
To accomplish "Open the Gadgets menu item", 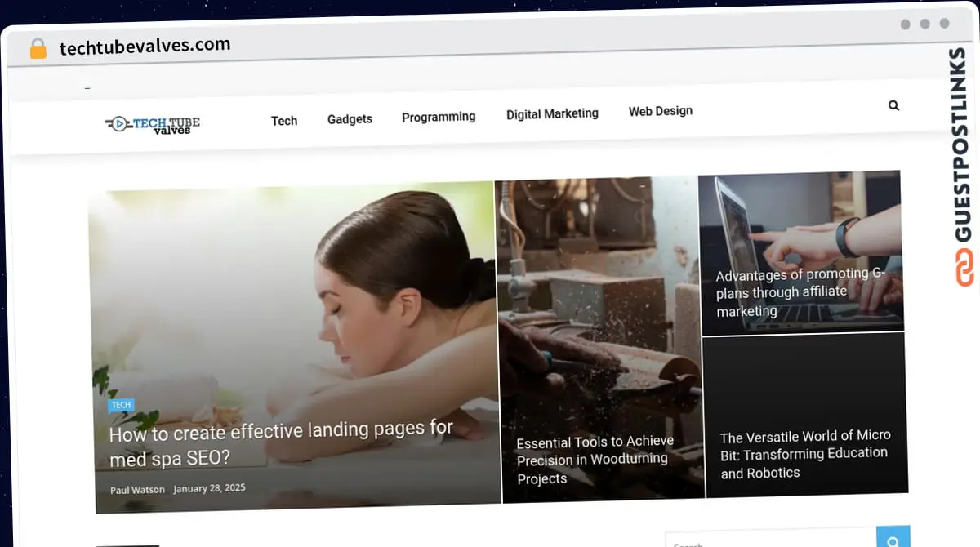I will 350,119.
